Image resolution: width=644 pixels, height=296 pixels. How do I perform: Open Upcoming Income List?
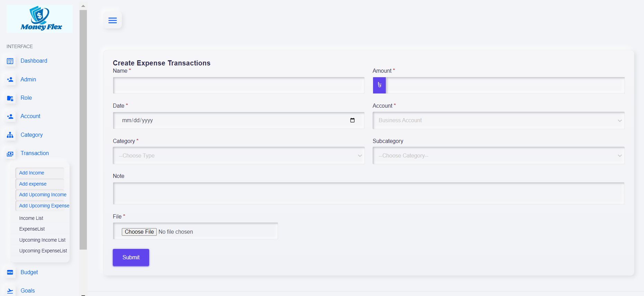coord(42,240)
